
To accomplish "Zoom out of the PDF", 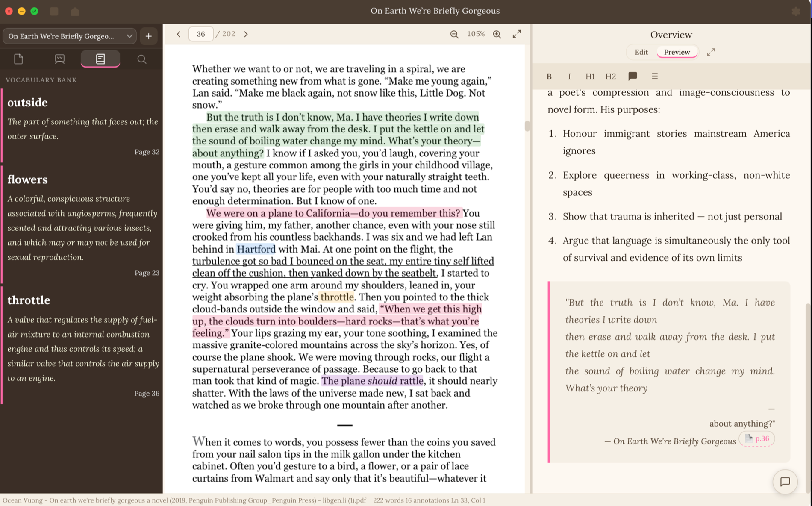I will 454,34.
